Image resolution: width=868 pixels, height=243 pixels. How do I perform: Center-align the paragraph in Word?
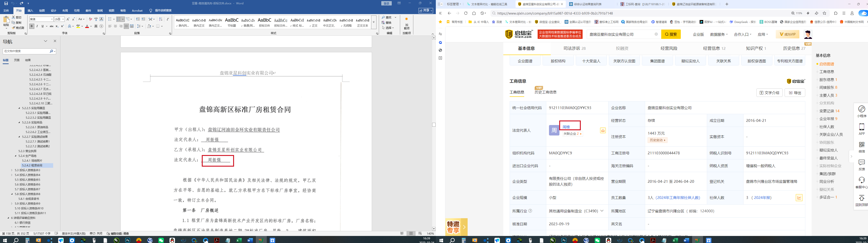[x=115, y=26]
